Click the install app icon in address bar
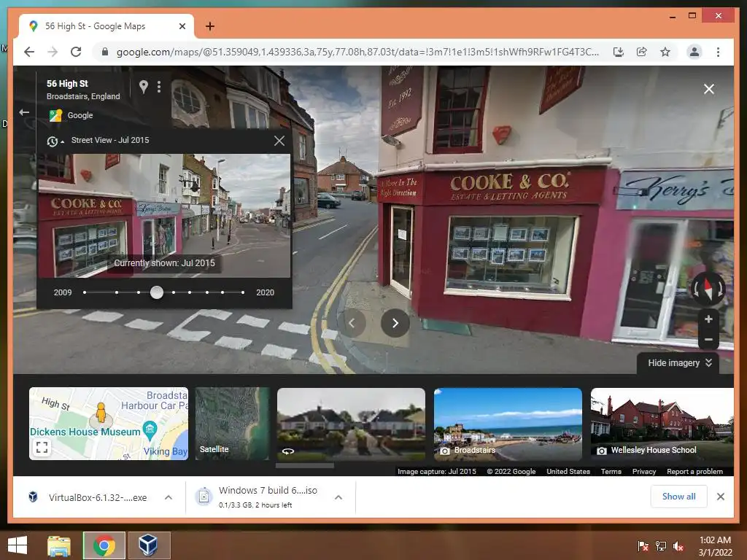The height and width of the screenshot is (560, 747). click(x=619, y=52)
